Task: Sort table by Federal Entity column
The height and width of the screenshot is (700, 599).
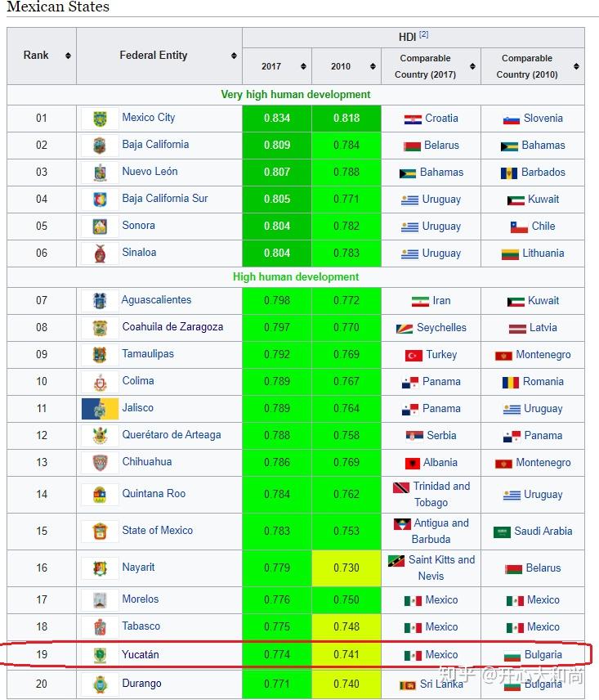Action: click(x=235, y=56)
